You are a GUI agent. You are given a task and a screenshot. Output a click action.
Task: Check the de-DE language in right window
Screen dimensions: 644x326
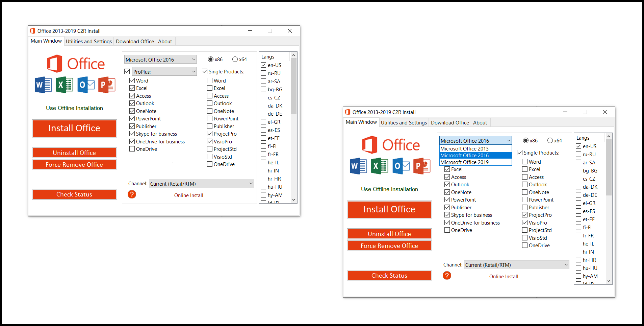click(x=578, y=195)
